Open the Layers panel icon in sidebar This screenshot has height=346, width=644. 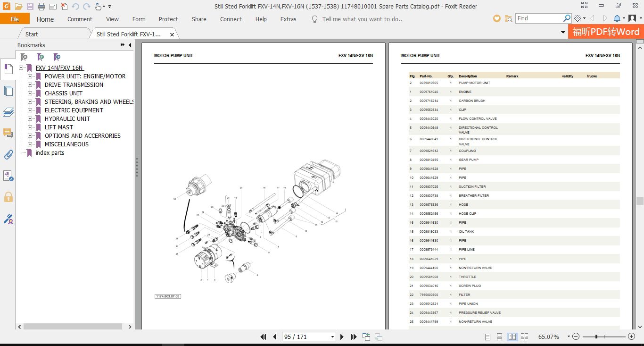[8, 112]
